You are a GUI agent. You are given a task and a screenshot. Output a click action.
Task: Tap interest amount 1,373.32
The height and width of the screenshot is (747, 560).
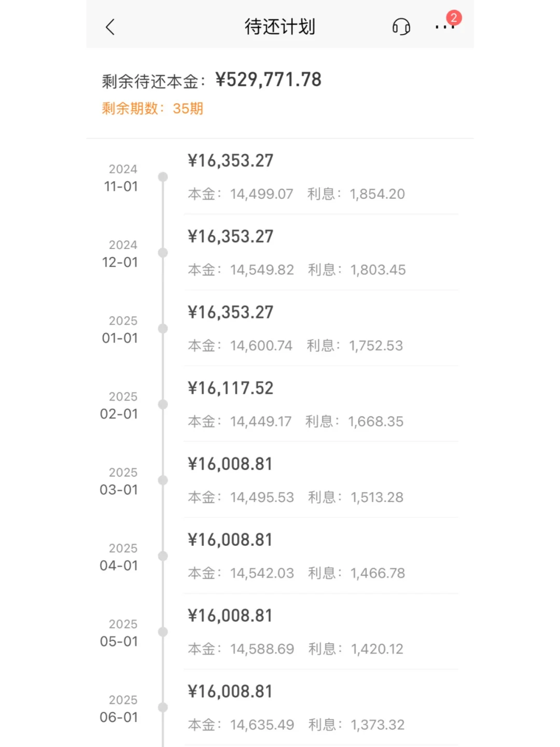(x=377, y=725)
